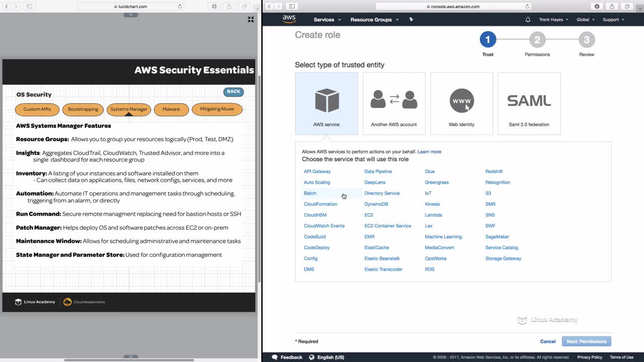The image size is (644, 362).
Task: Select the EC2 service link
Action: click(369, 215)
